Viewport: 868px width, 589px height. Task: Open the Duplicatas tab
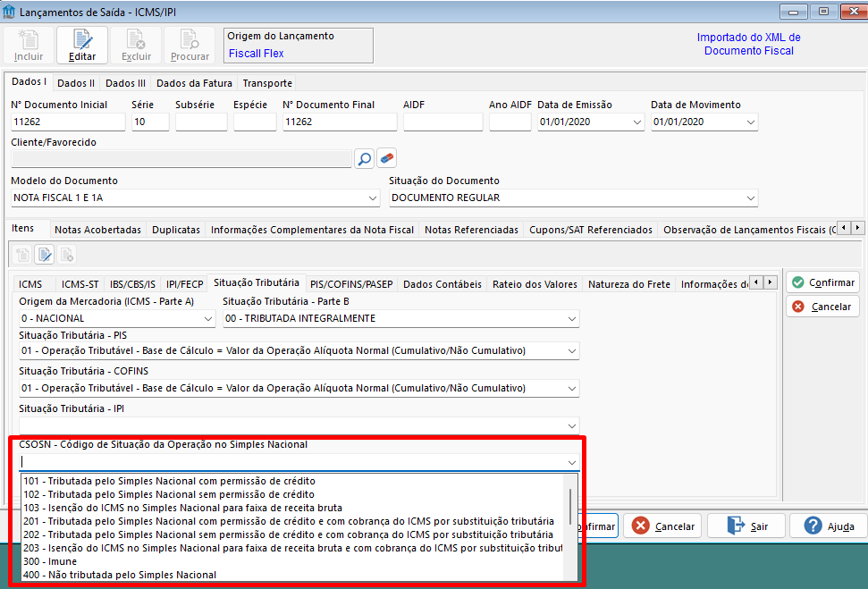[176, 230]
